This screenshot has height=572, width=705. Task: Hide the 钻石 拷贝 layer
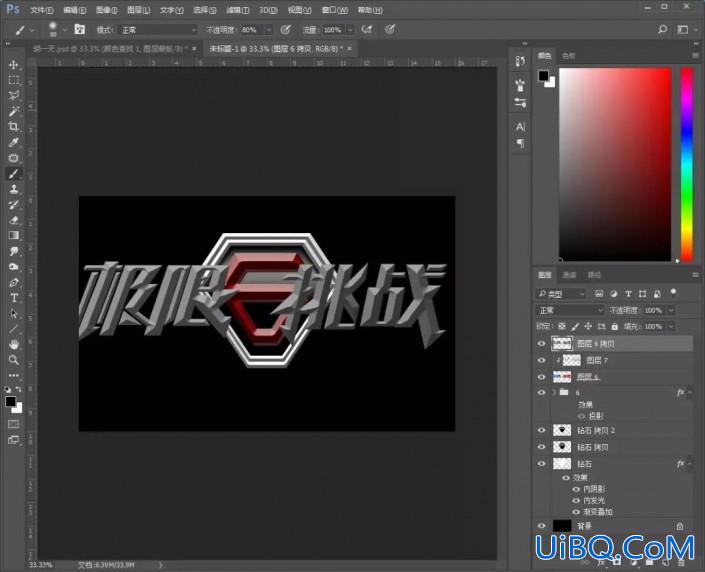point(541,447)
